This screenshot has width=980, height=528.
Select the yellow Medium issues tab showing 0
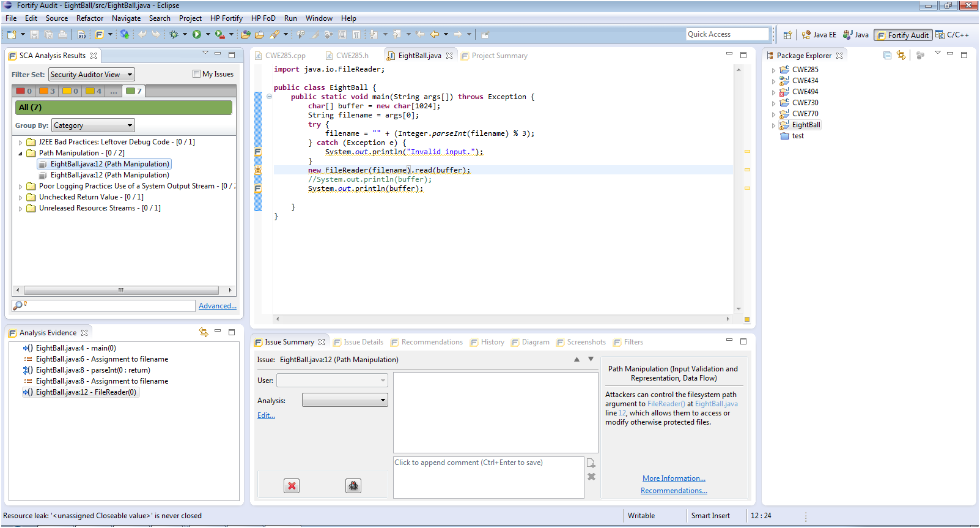(x=70, y=91)
